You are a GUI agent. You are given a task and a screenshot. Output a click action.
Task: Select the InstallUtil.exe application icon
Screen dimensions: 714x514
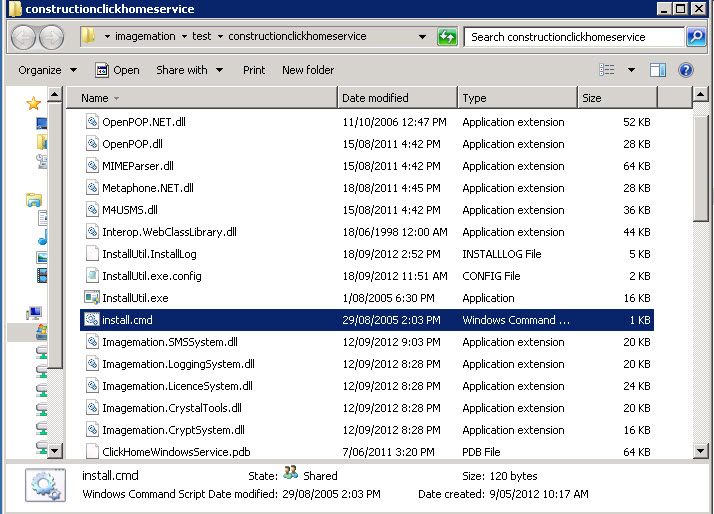tap(93, 298)
